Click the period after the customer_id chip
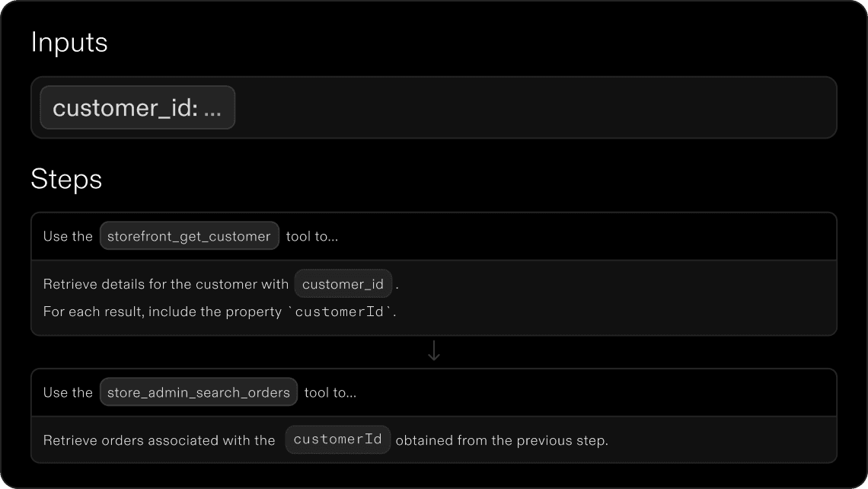 pyautogui.click(x=397, y=286)
